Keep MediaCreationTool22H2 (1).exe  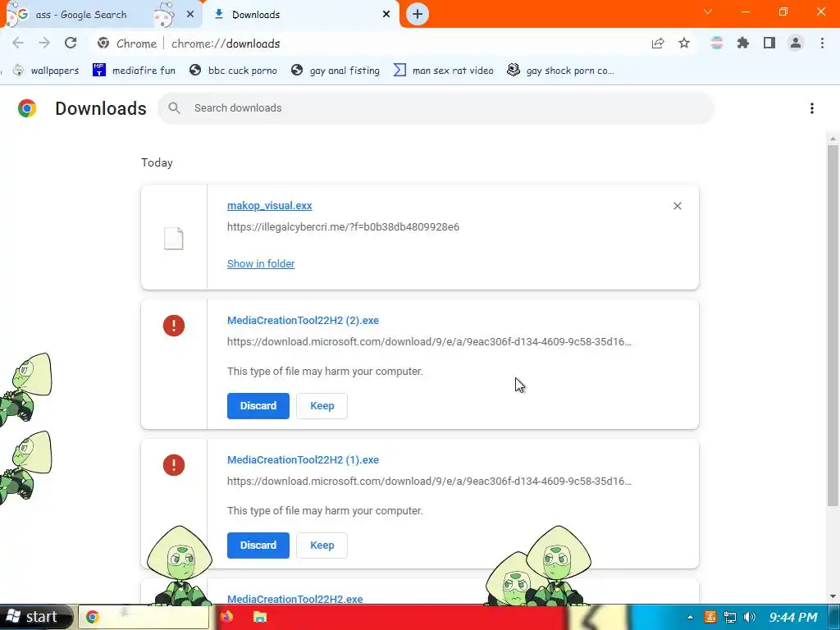coord(322,545)
